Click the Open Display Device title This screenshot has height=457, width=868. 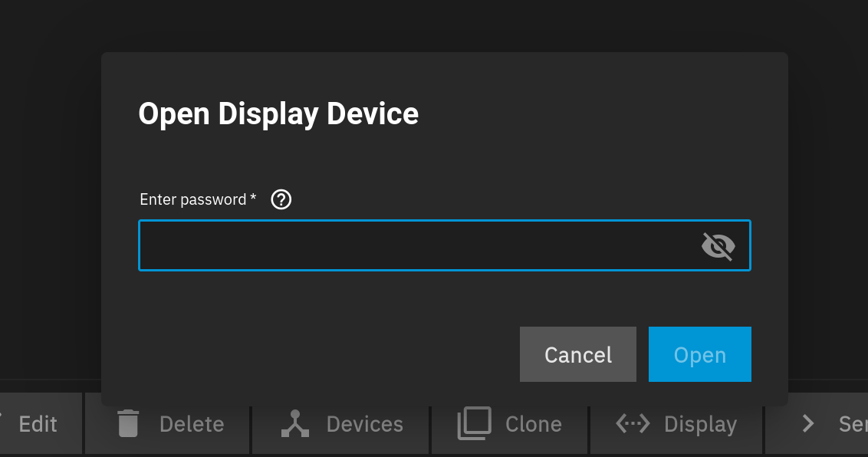[278, 114]
